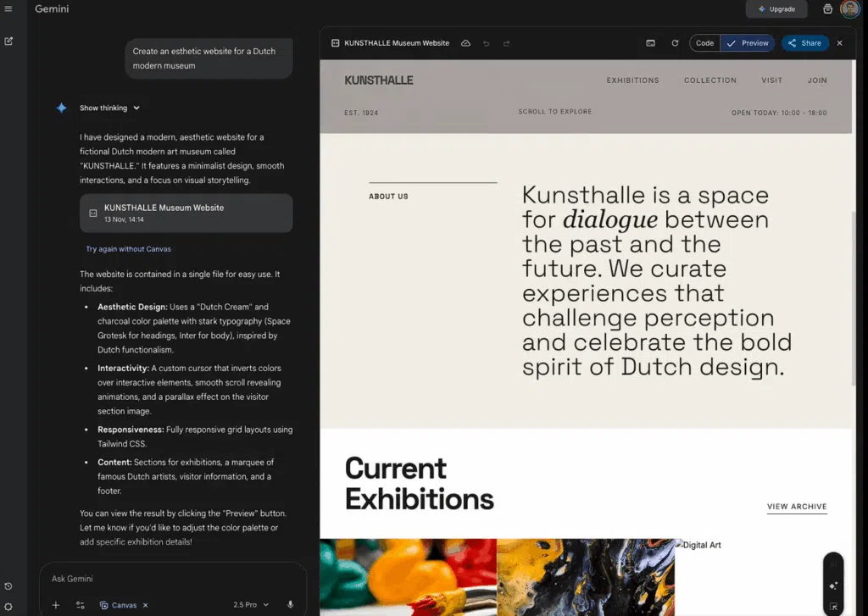Start a new chat with compose icon
This screenshot has height=616, width=868.
point(8,41)
